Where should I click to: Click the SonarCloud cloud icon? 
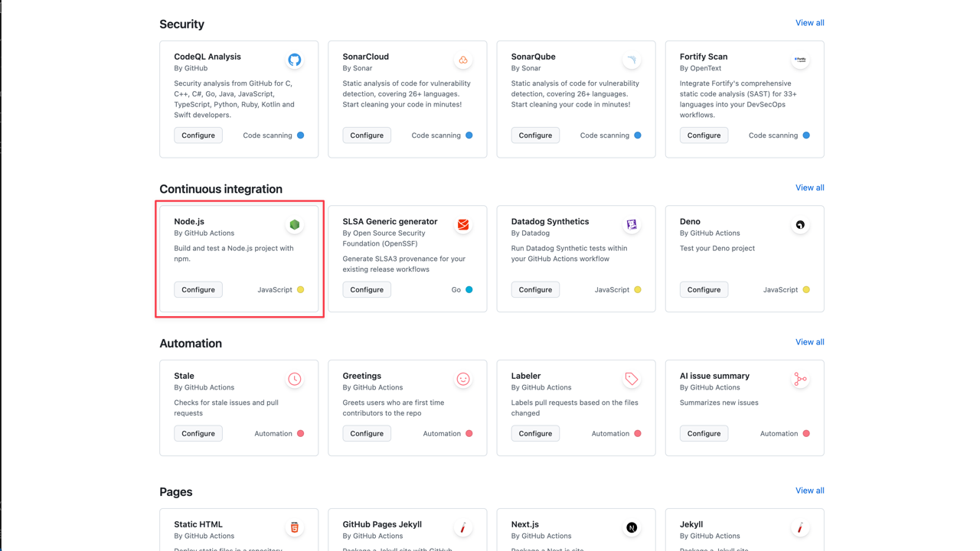(463, 59)
